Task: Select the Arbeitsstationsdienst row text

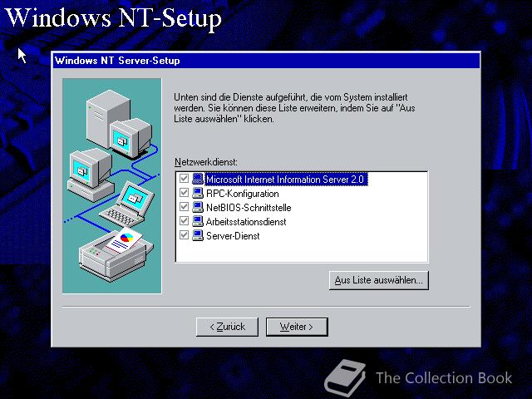Action: coord(246,222)
